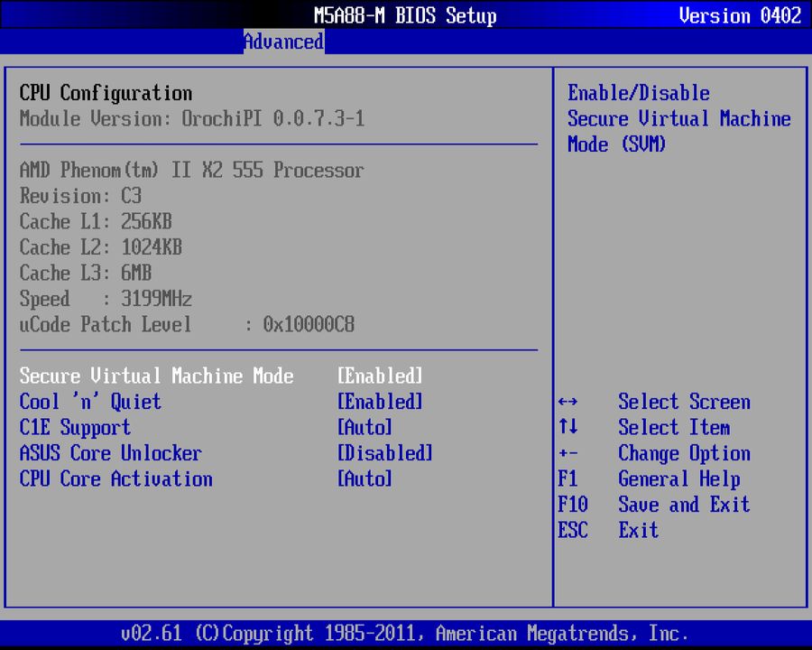This screenshot has width=812, height=650.
Task: Click AMD Phenom II X2 555 Processor line
Action: pos(191,170)
